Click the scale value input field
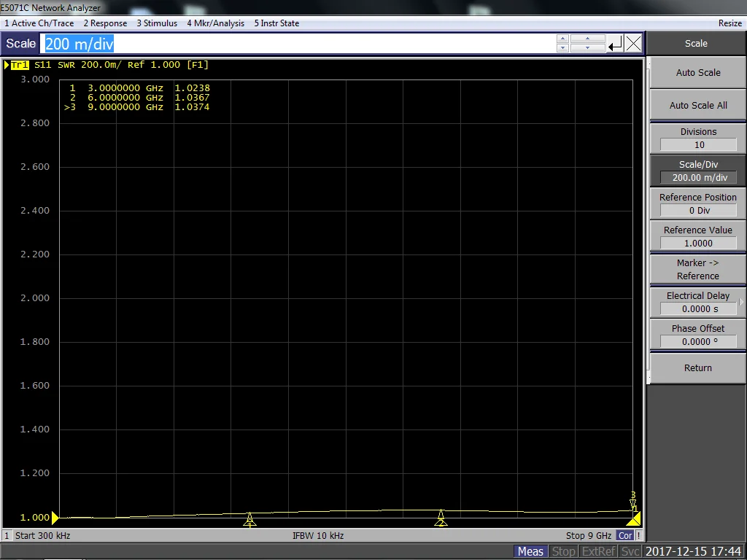Screen dimensions: 747x560 298,44
